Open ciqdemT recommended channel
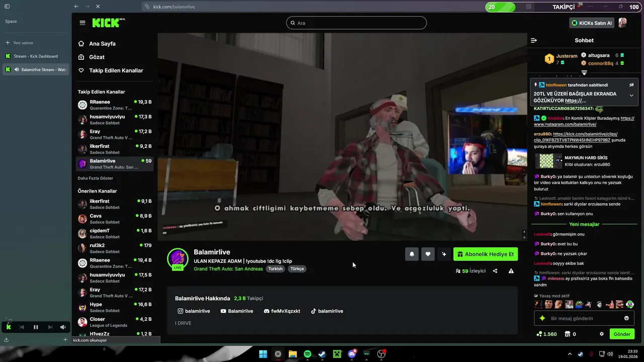The image size is (644, 362). coord(115,233)
